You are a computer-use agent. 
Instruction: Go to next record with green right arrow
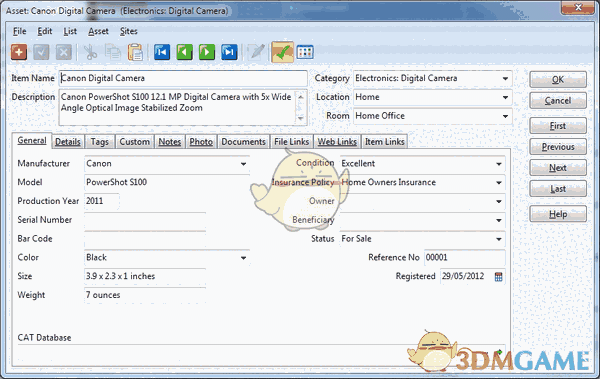pos(207,52)
